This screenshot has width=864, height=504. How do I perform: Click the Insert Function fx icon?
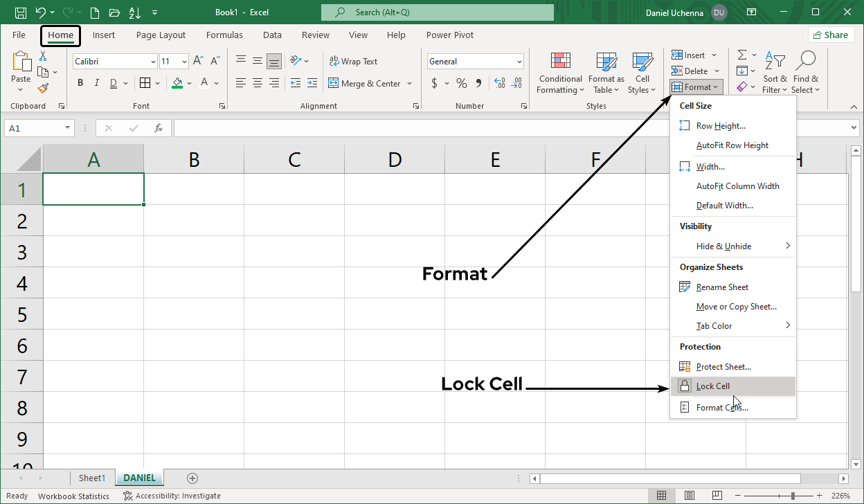point(159,128)
